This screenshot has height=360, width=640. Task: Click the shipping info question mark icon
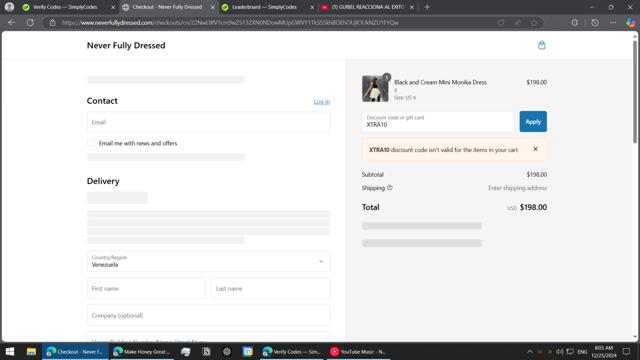pos(389,188)
